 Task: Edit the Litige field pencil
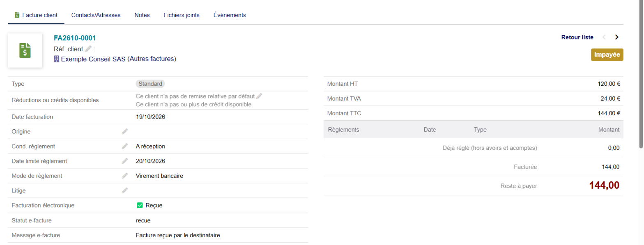click(x=125, y=191)
